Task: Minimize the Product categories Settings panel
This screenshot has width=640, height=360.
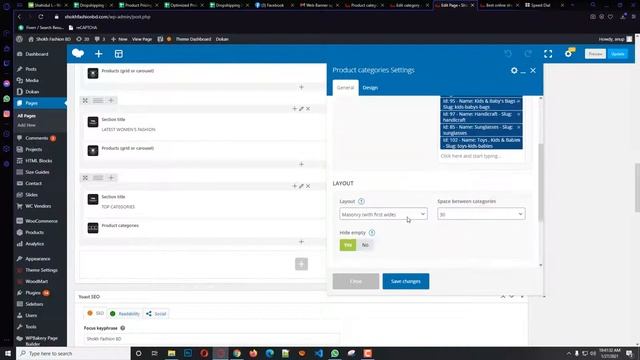Action: point(523,71)
